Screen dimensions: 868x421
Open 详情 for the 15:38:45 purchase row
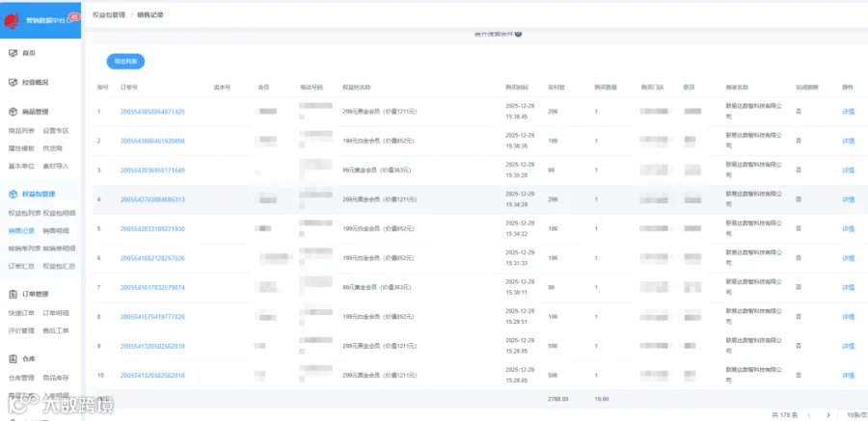click(x=848, y=112)
